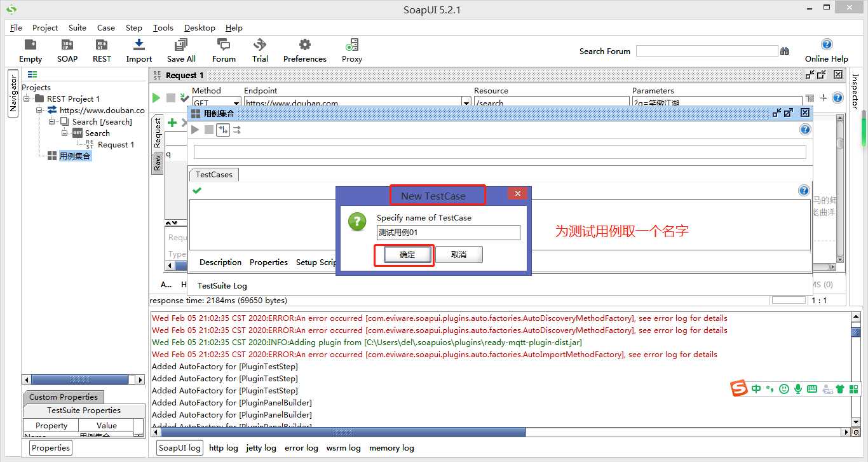Click 确定 to confirm new TestCase
868x462 pixels.
tap(407, 255)
